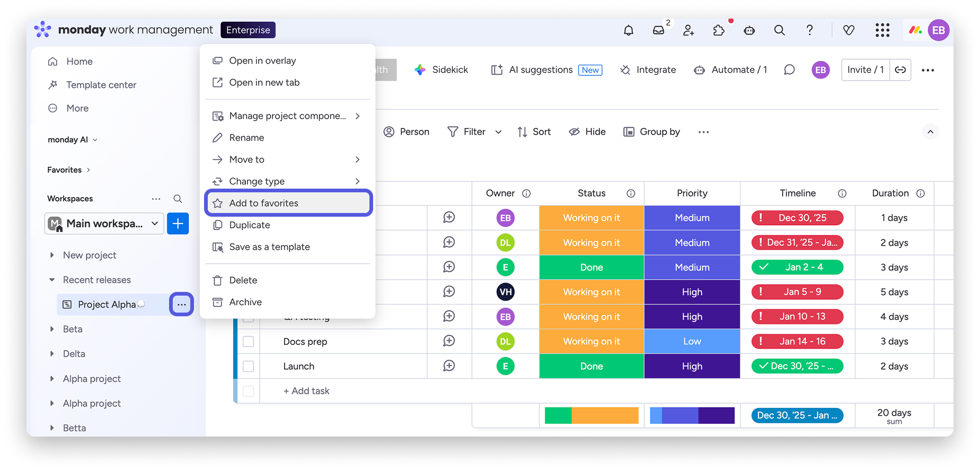Choose Save as a template

pyautogui.click(x=288, y=247)
